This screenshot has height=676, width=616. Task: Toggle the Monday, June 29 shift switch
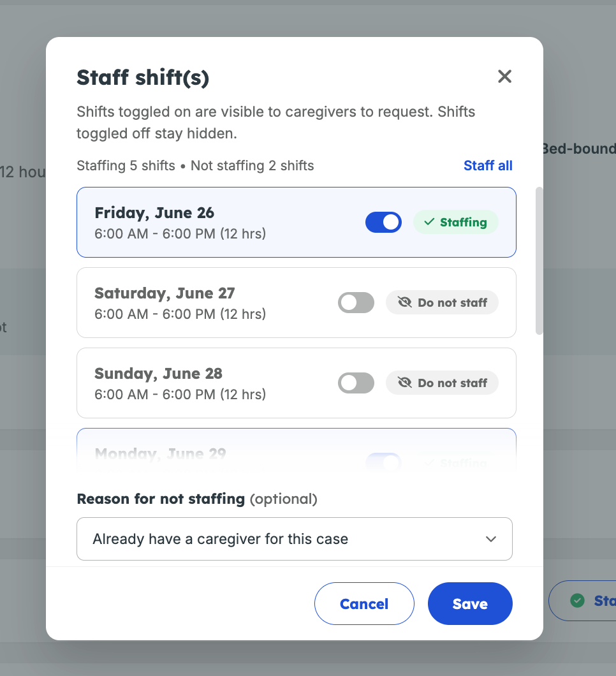pyautogui.click(x=383, y=462)
